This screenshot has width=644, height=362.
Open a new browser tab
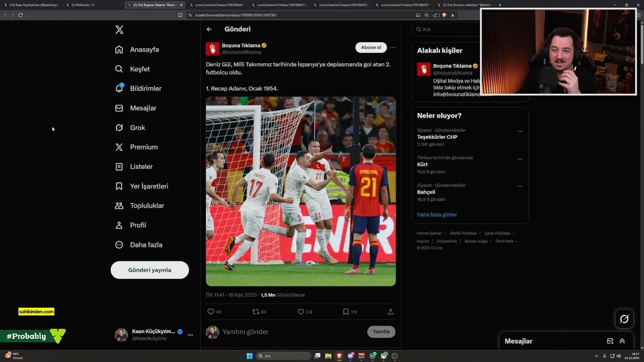click(x=500, y=5)
